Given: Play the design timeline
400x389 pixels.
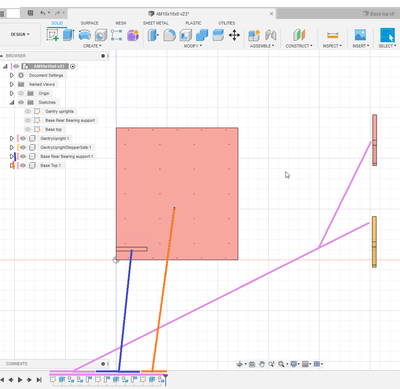Looking at the screenshot, I should [20, 380].
